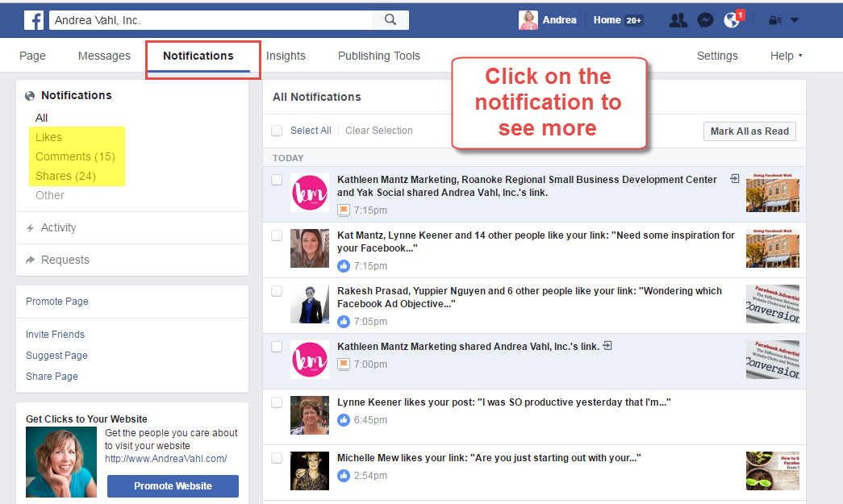843x504 pixels.
Task: Open the Suggest Page link
Action: pos(56,355)
